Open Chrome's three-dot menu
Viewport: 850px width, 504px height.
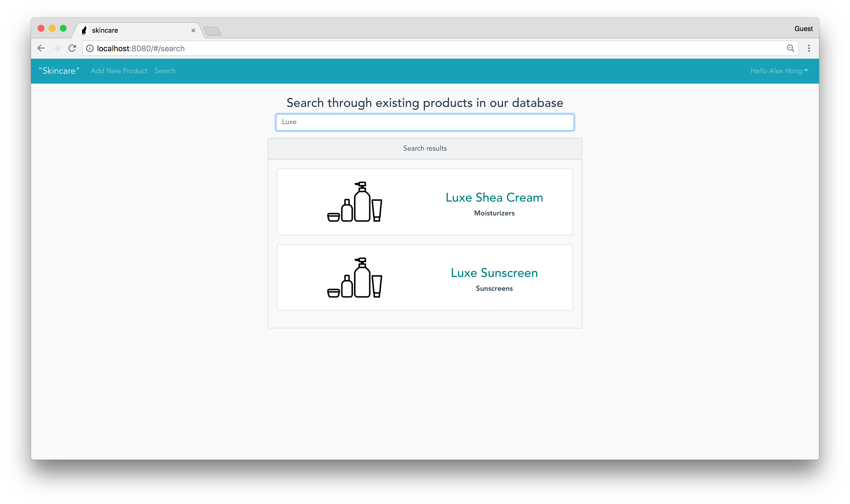point(809,48)
